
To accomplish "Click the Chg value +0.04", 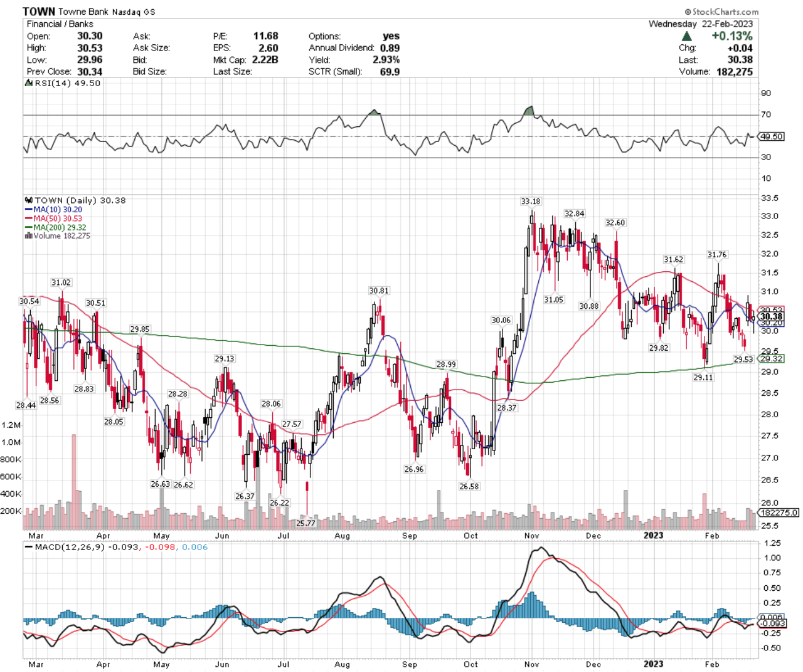I will coord(740,48).
